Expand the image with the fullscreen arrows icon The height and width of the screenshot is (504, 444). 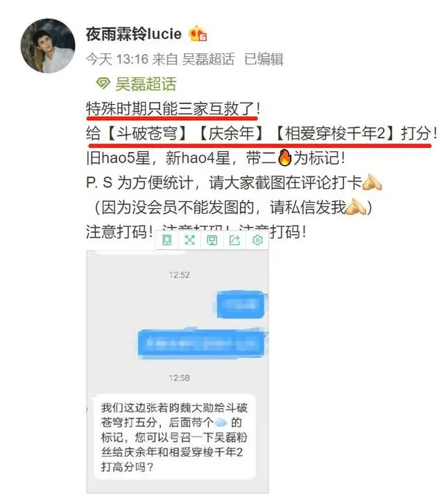point(189,240)
